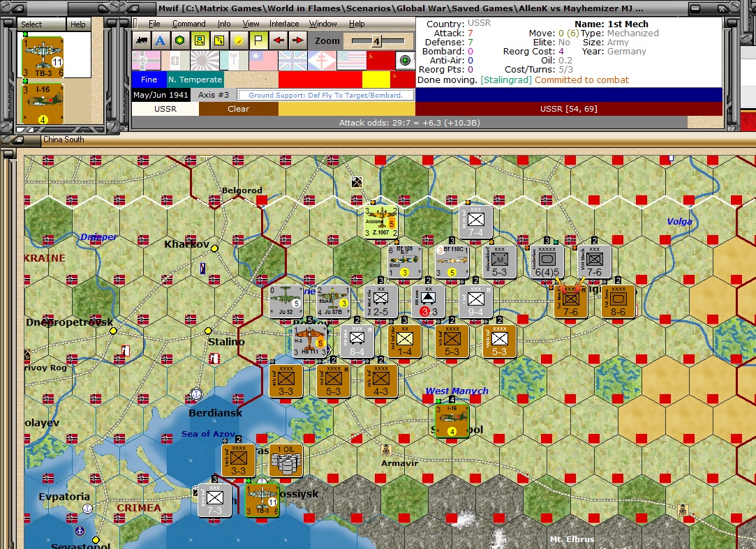Click the N. Temperate zone label
The width and height of the screenshot is (756, 549).
[195, 80]
